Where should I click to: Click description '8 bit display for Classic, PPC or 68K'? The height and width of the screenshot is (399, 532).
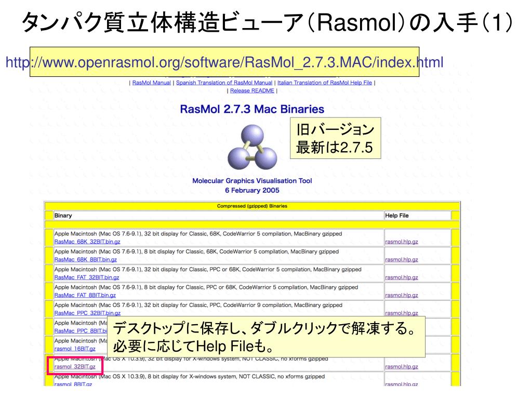pos(206,287)
